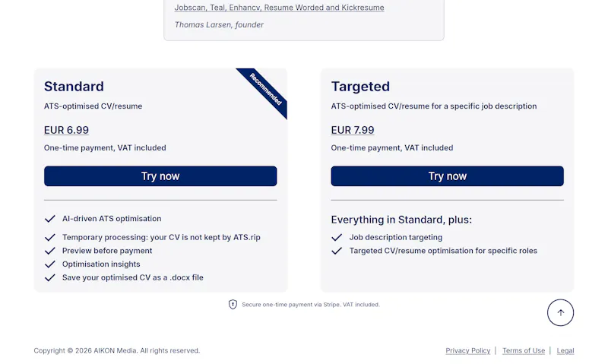Image resolution: width=608 pixels, height=364 pixels.
Task: Click checkmark beside Optimisation insights
Action: tap(50, 264)
